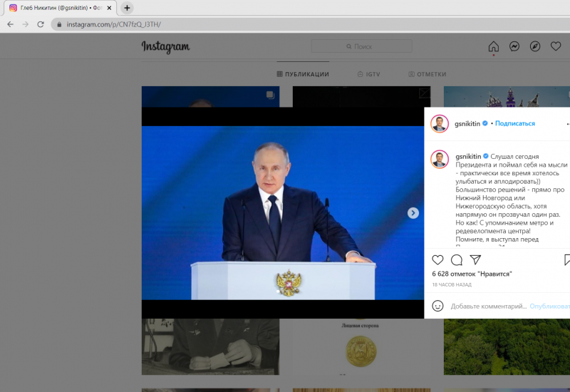Viewport: 570px width, 392px height.
Task: Switch to ПУБЛИКАЦИИ tab
Action: 303,74
